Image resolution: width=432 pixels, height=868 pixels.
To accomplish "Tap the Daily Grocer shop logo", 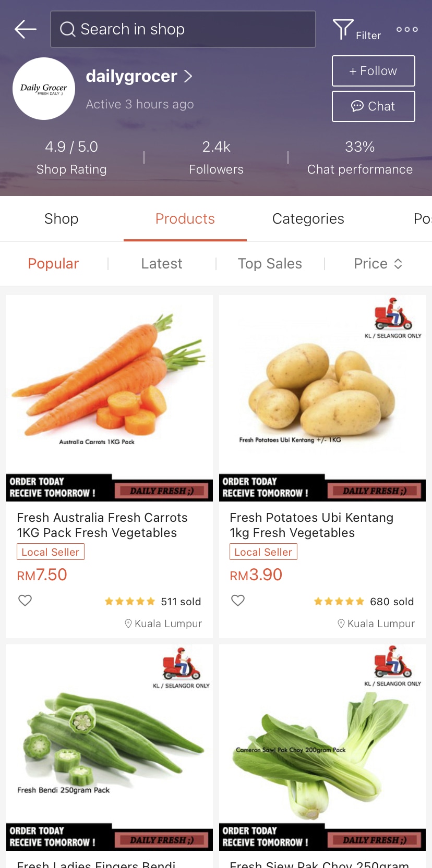I will [x=44, y=89].
